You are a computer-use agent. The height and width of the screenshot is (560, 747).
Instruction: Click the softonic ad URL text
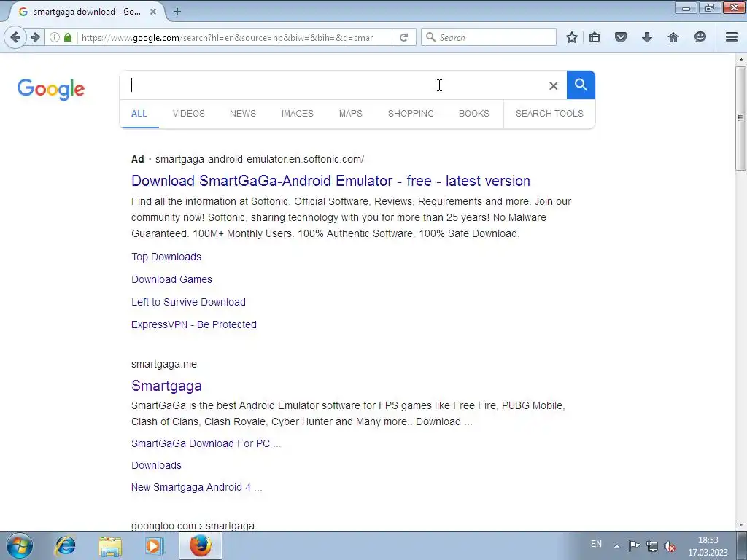pyautogui.click(x=260, y=159)
